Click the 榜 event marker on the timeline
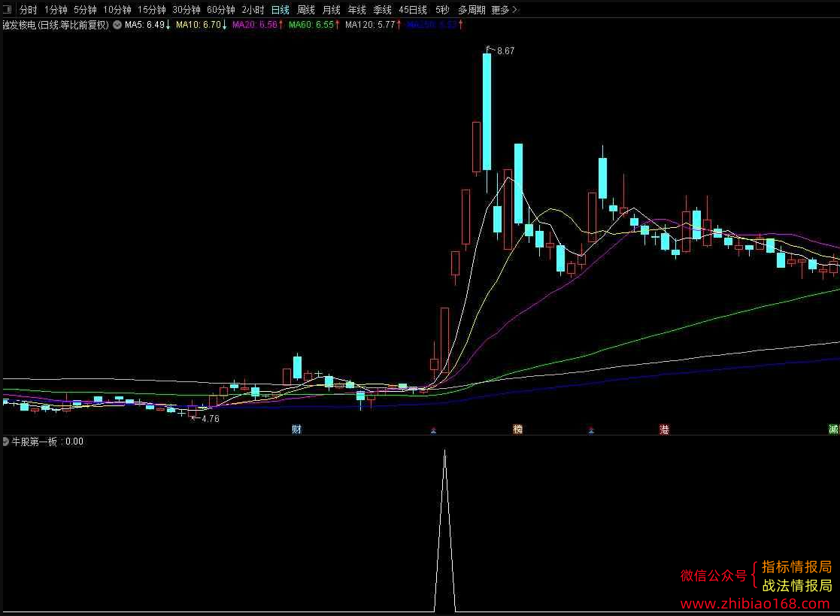The image size is (840, 616). (517, 429)
